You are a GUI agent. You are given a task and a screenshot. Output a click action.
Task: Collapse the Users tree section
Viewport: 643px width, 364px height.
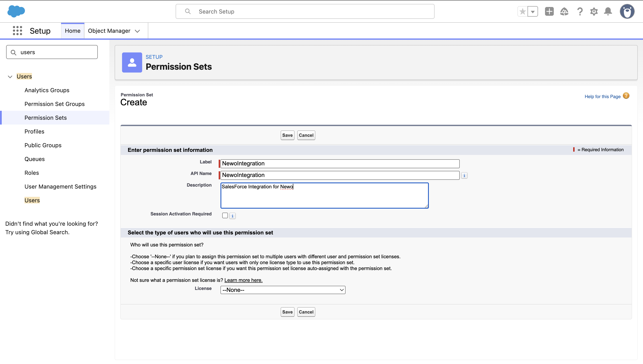(10, 77)
